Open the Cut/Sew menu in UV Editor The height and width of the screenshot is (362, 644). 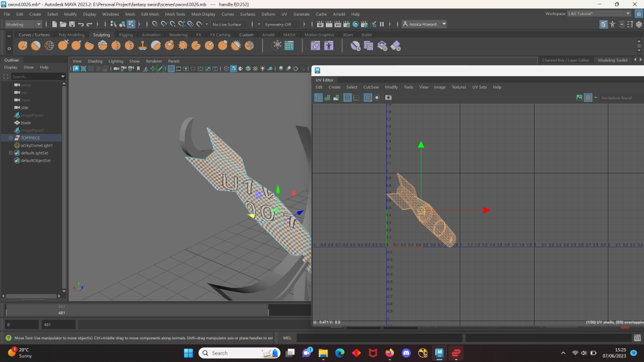[x=371, y=87]
